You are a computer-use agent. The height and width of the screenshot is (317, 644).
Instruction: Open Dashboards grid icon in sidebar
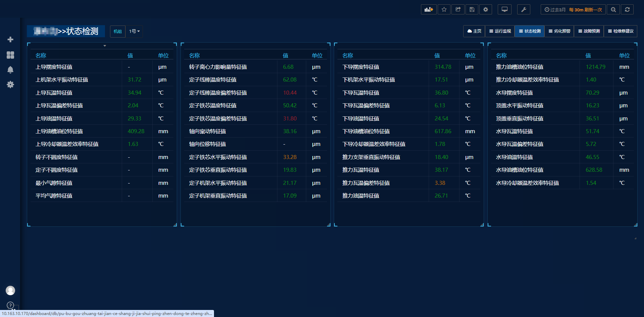click(x=10, y=55)
